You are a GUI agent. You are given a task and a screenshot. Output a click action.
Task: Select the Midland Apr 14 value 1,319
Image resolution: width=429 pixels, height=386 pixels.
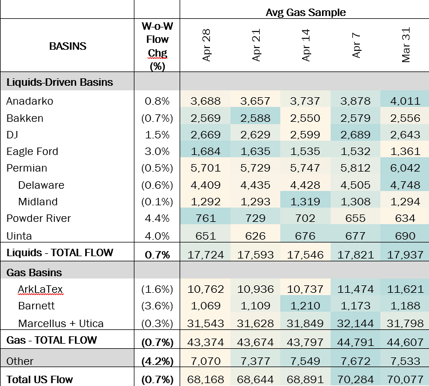pos(305,202)
